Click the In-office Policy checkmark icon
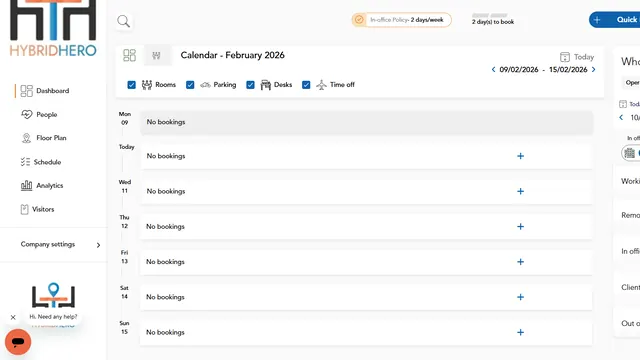Image resolution: width=640 pixels, height=360 pixels. tap(359, 20)
